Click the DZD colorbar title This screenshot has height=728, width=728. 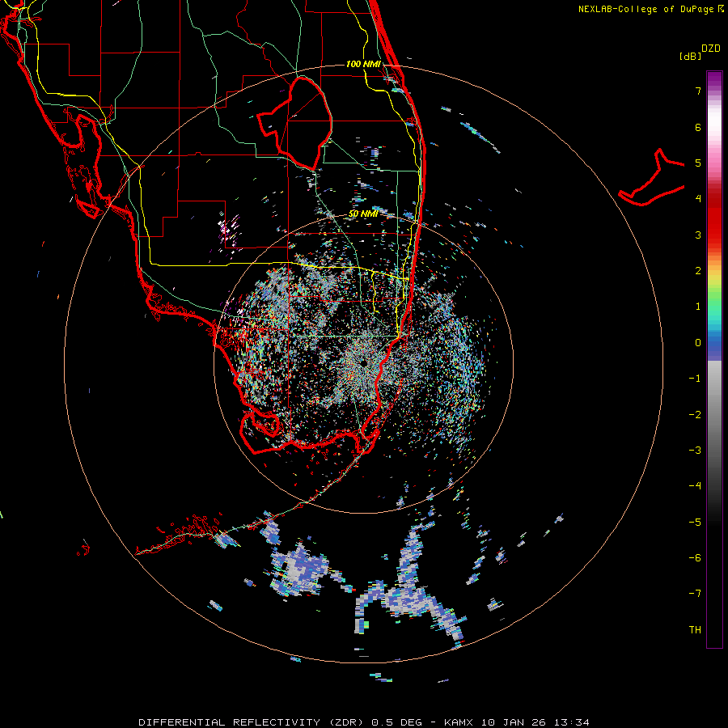pyautogui.click(x=711, y=49)
